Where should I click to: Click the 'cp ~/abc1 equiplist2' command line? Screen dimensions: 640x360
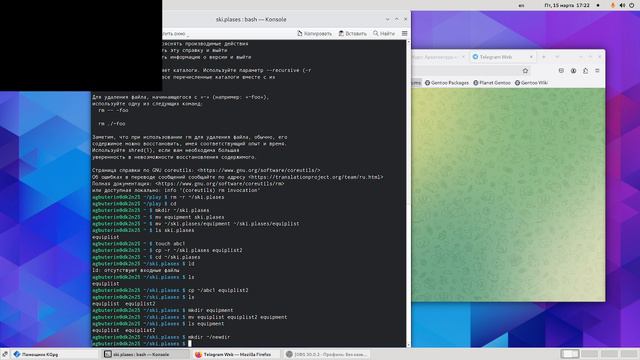218,290
